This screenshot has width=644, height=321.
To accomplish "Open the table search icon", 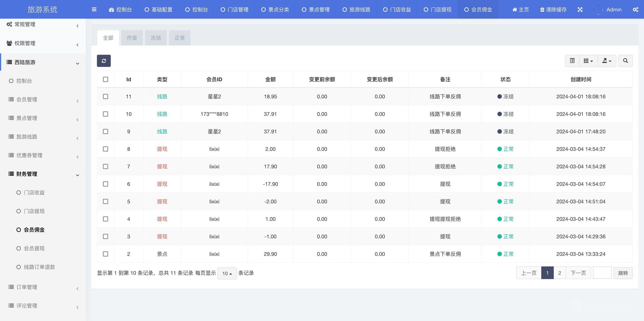I will [x=625, y=61].
